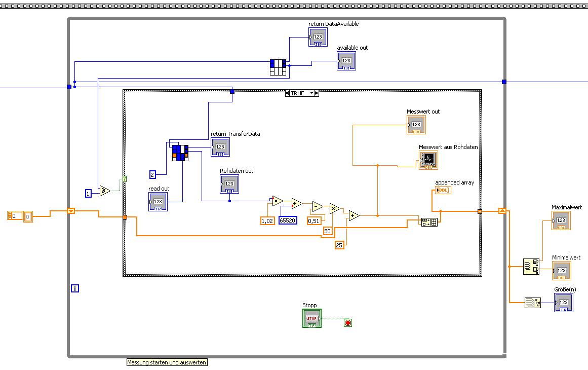Click the Stopp button terminal
This screenshot has height=370, width=588.
tap(312, 318)
